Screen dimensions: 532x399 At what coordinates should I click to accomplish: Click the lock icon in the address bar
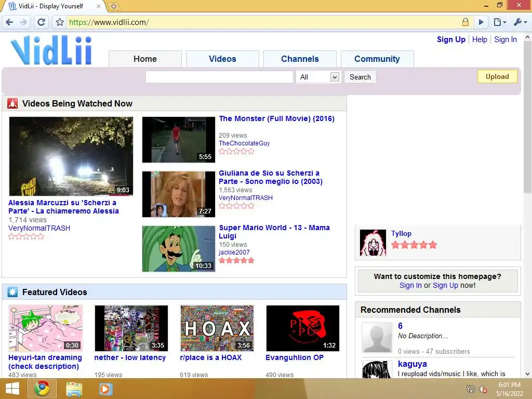pyautogui.click(x=465, y=22)
